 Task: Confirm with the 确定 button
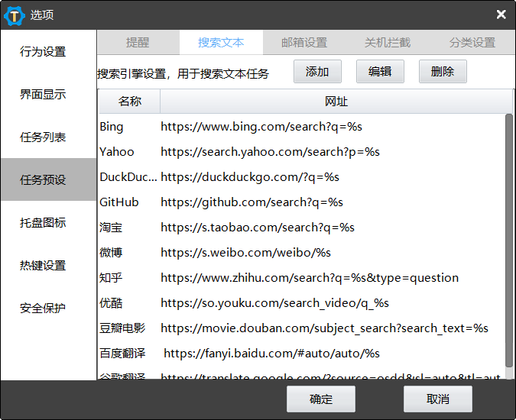[321, 399]
